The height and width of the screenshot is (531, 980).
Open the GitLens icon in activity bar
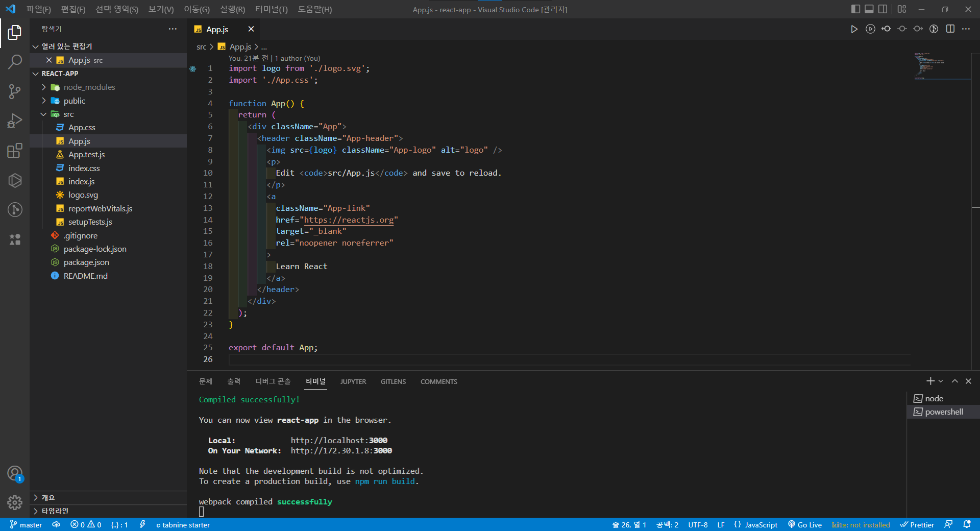click(15, 210)
